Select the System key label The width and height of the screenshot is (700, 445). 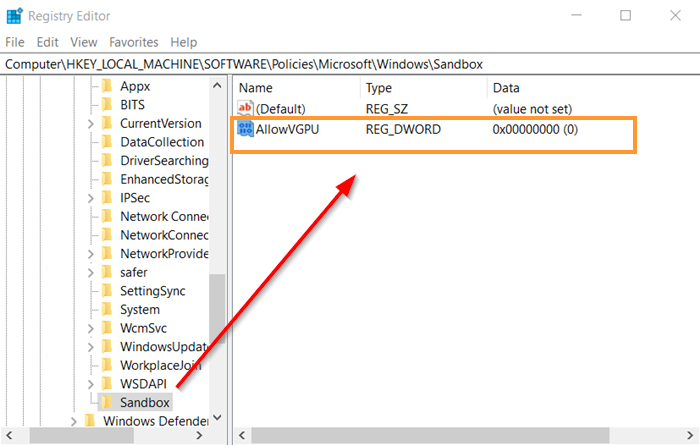[x=140, y=309]
